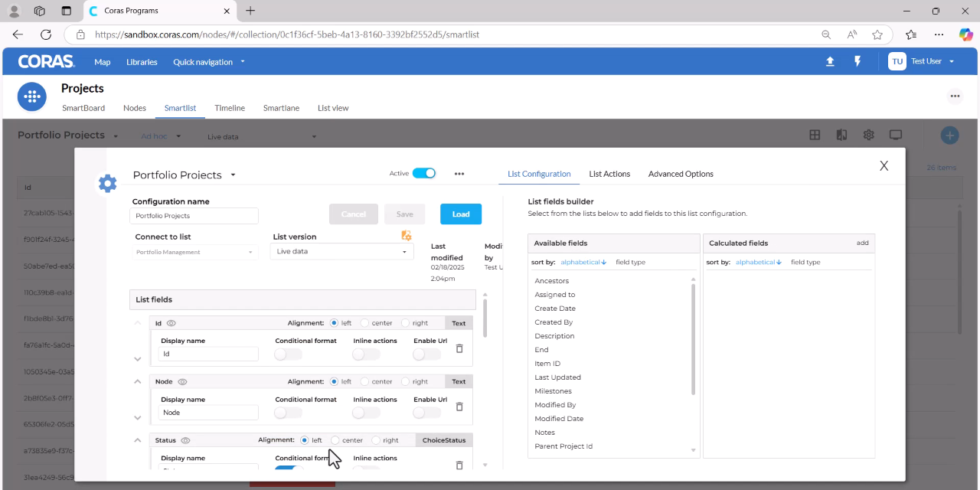Click the presentation monitor icon
Image resolution: width=980 pixels, height=490 pixels.
tap(895, 135)
